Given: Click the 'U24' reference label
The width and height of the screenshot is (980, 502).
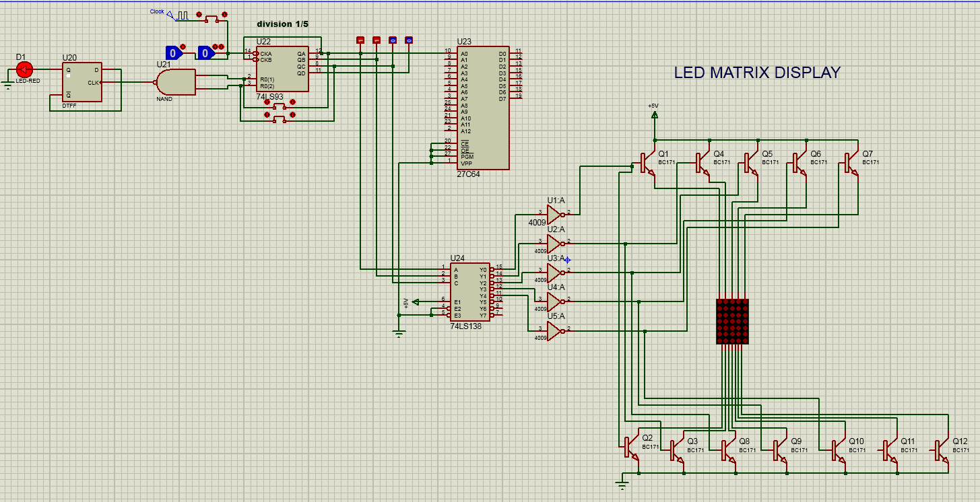Looking at the screenshot, I should [x=457, y=258].
